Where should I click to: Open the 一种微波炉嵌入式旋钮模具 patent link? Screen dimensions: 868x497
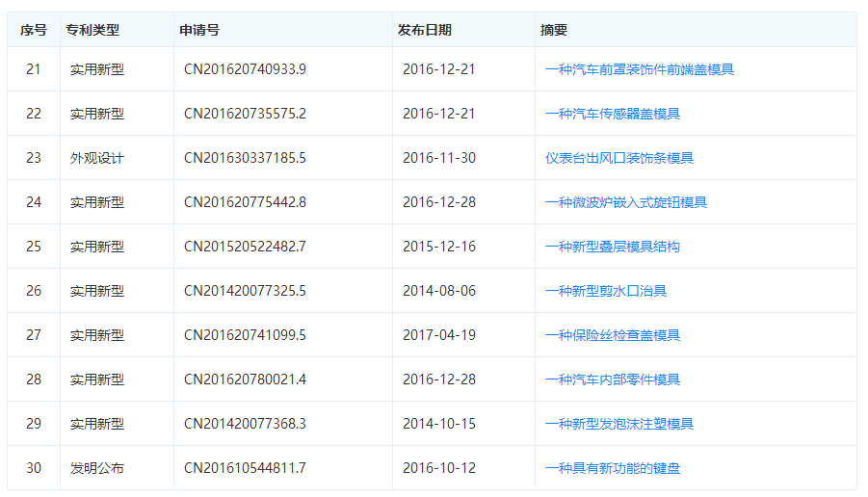point(626,202)
